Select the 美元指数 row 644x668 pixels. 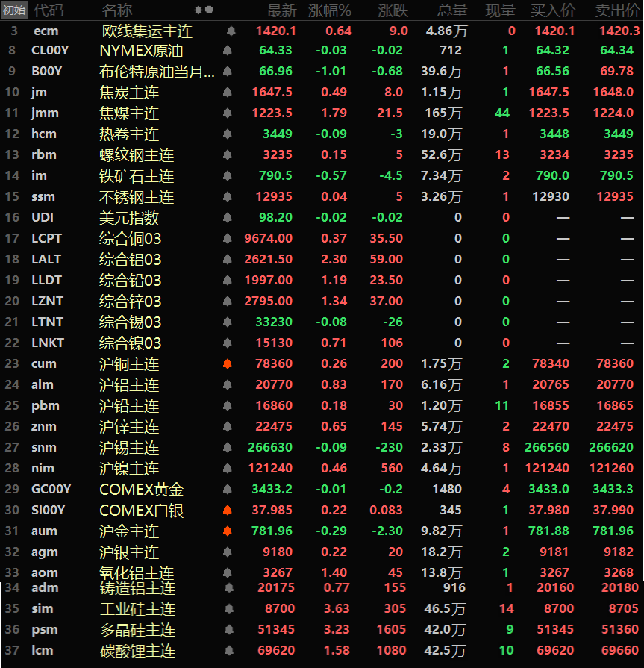129,218
